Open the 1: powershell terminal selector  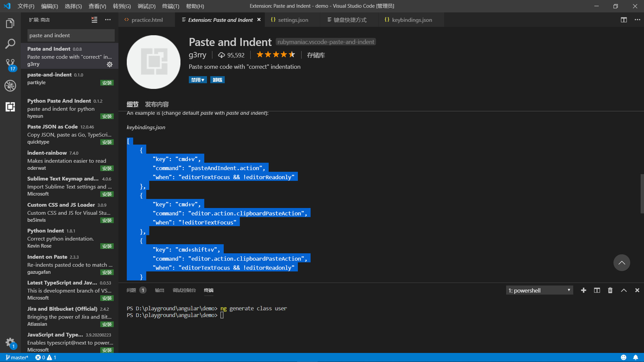coord(539,290)
